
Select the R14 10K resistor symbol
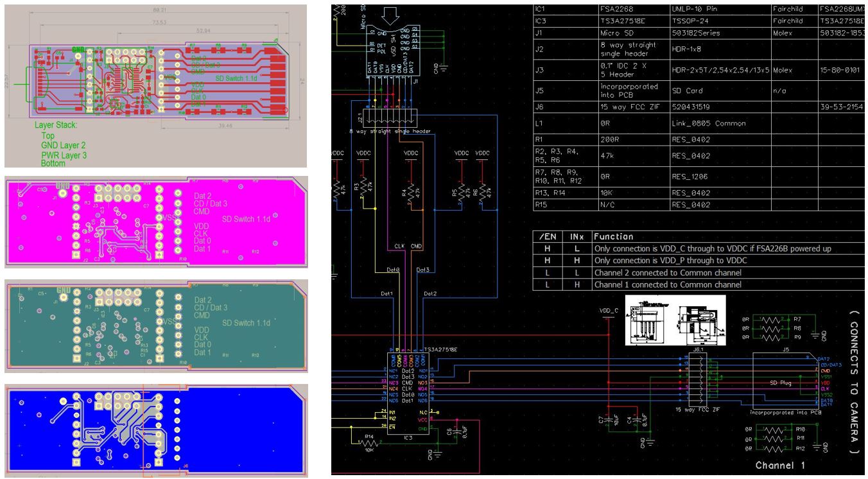tap(369, 442)
